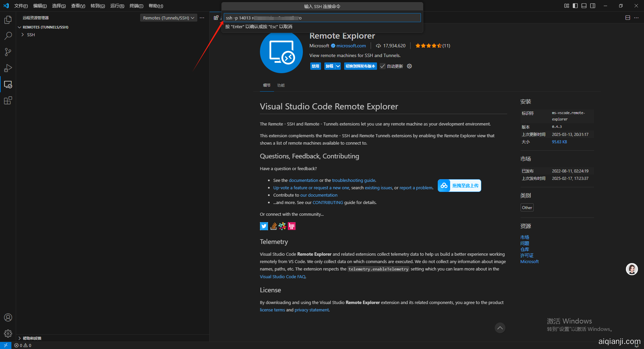Click the Disable extension button
This screenshot has height=349, width=644.
pos(315,66)
